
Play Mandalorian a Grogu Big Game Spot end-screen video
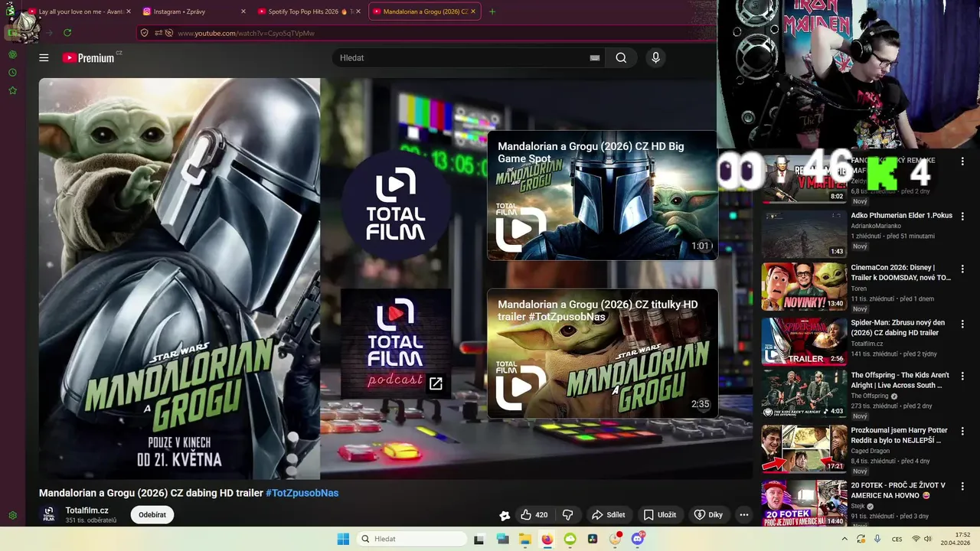pyautogui.click(x=603, y=195)
